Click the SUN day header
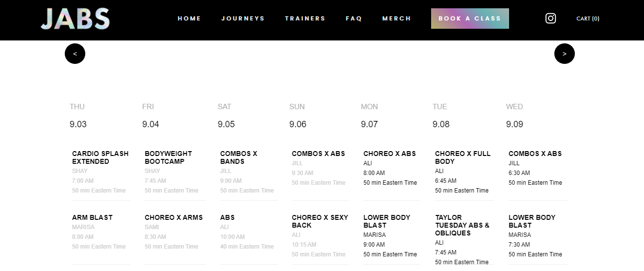The width and height of the screenshot is (644, 271). pyautogui.click(x=297, y=107)
